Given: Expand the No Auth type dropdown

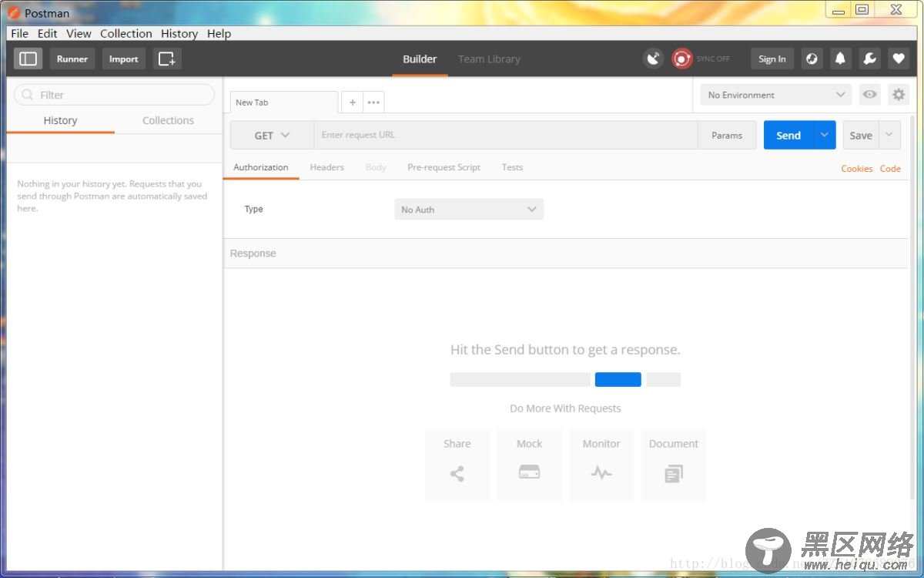Looking at the screenshot, I should (x=469, y=210).
